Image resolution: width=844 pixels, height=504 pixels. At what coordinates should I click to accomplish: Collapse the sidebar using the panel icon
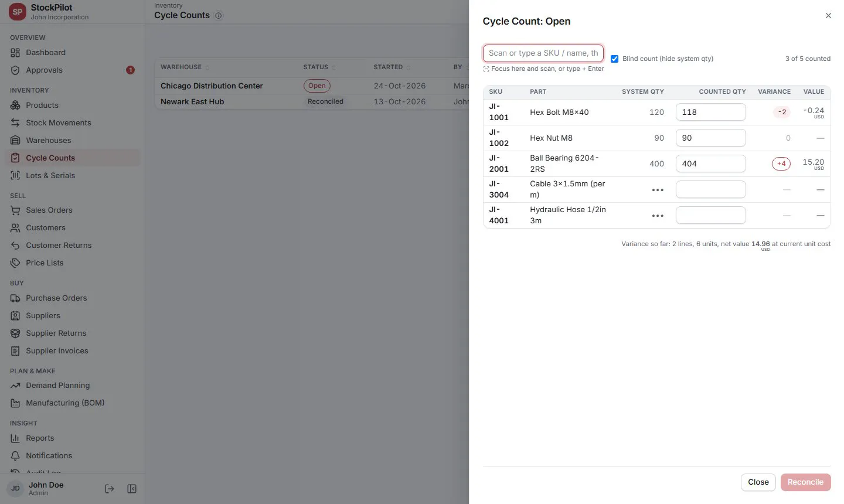[x=132, y=489]
